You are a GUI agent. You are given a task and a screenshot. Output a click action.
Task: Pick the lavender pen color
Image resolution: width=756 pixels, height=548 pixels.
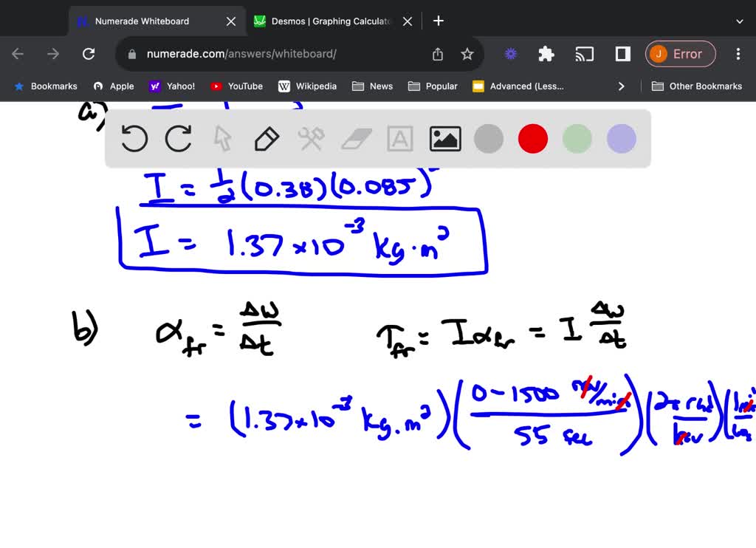pyautogui.click(x=622, y=139)
